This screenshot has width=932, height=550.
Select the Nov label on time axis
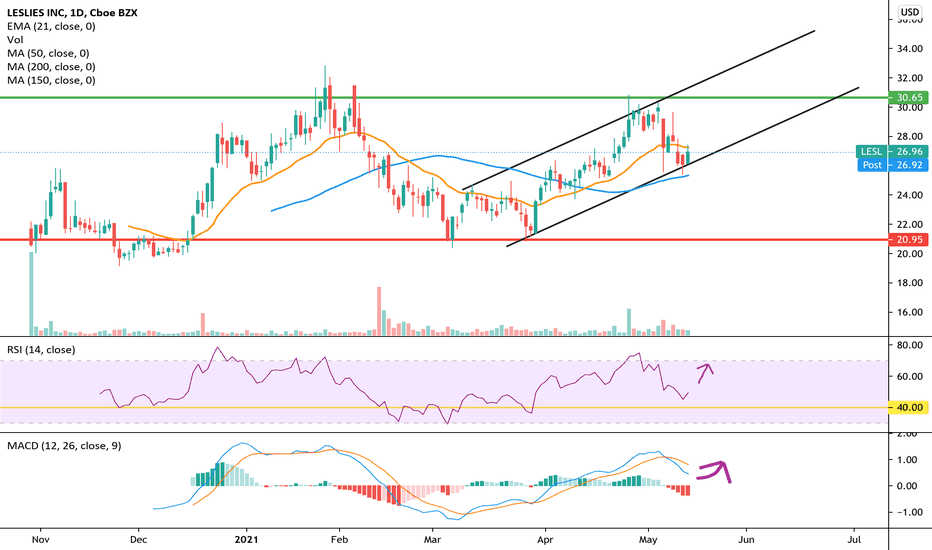(x=40, y=540)
